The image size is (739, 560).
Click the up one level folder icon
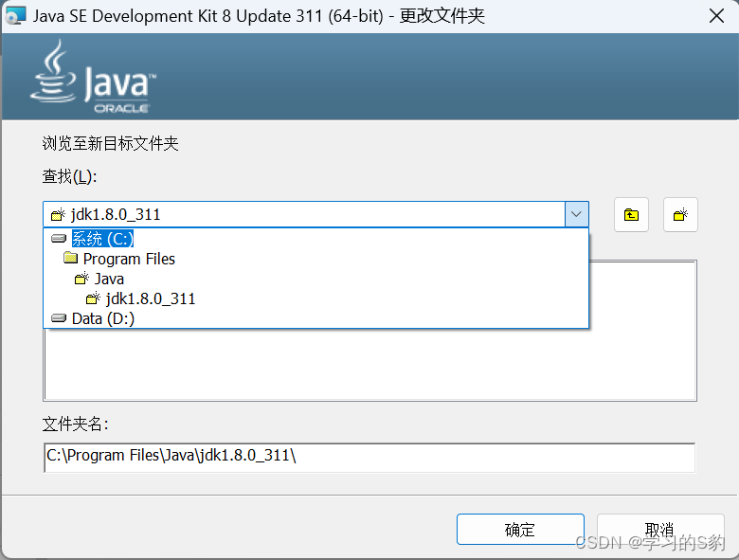point(631,215)
